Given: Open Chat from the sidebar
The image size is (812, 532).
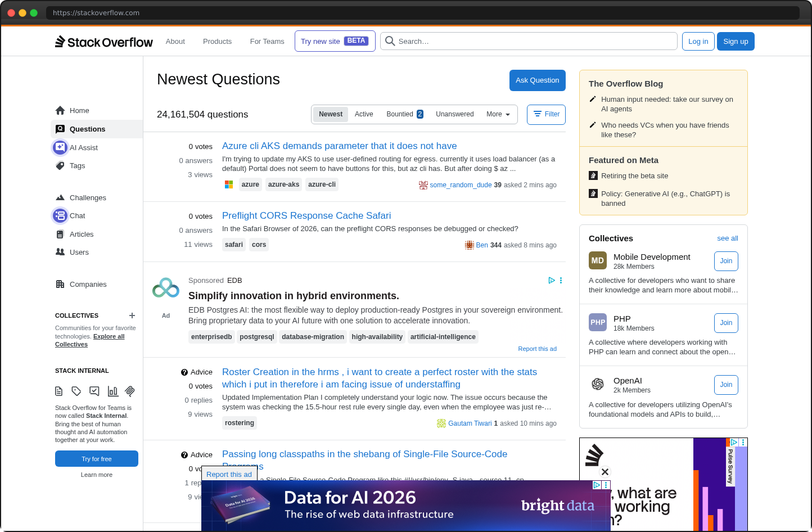Looking at the screenshot, I should point(77,215).
